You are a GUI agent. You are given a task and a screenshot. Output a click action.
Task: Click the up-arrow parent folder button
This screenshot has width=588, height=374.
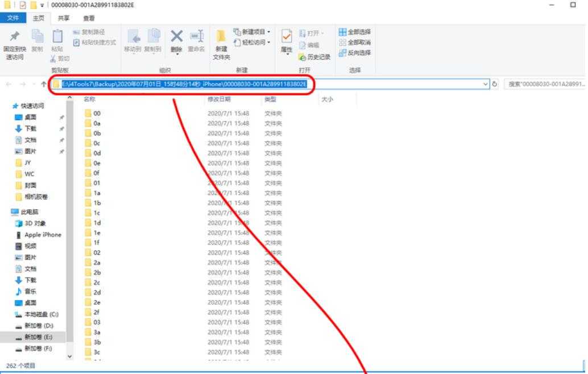click(44, 84)
